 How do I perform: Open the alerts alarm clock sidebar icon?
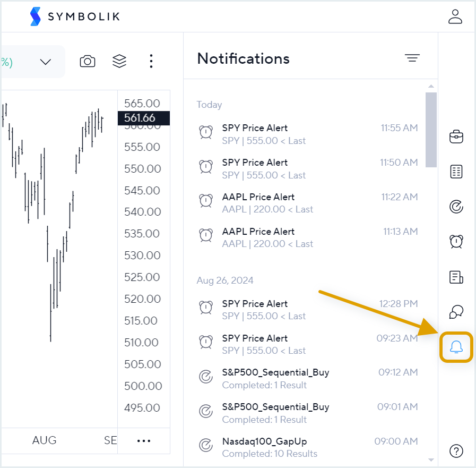coord(456,241)
